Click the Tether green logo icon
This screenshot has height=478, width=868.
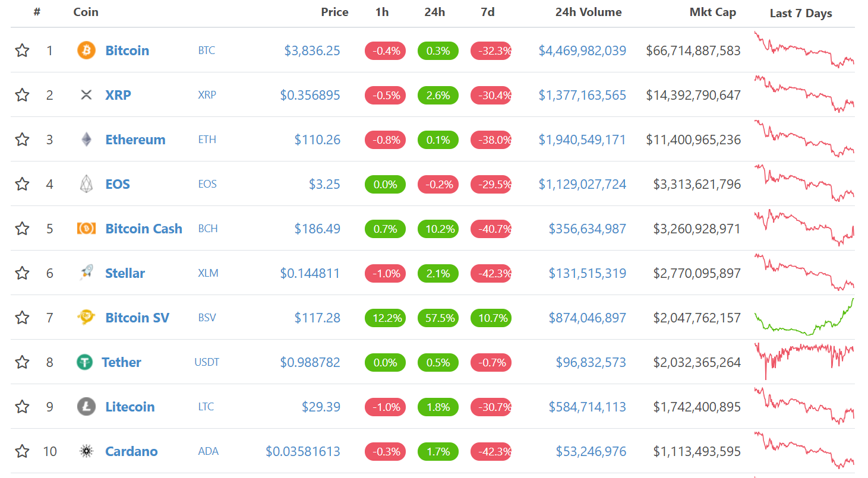(x=84, y=362)
